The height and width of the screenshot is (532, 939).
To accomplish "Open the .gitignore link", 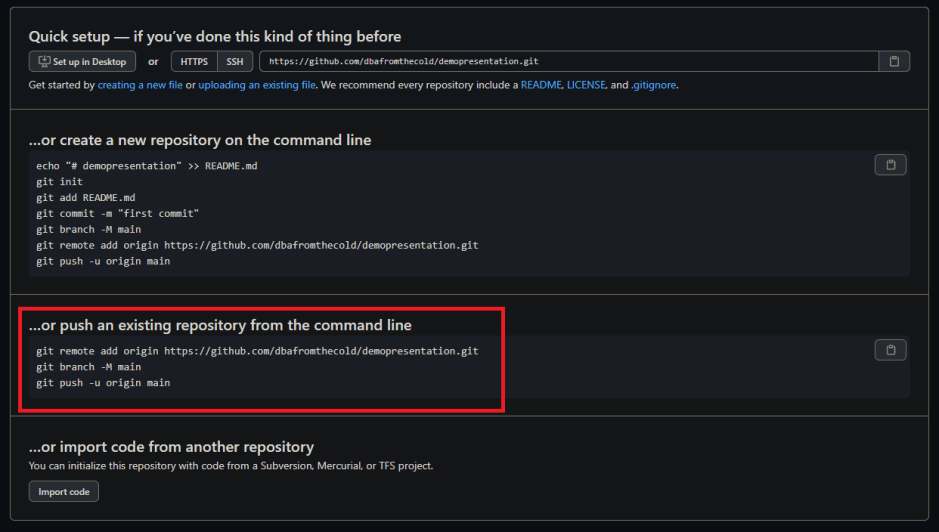I will click(x=654, y=85).
